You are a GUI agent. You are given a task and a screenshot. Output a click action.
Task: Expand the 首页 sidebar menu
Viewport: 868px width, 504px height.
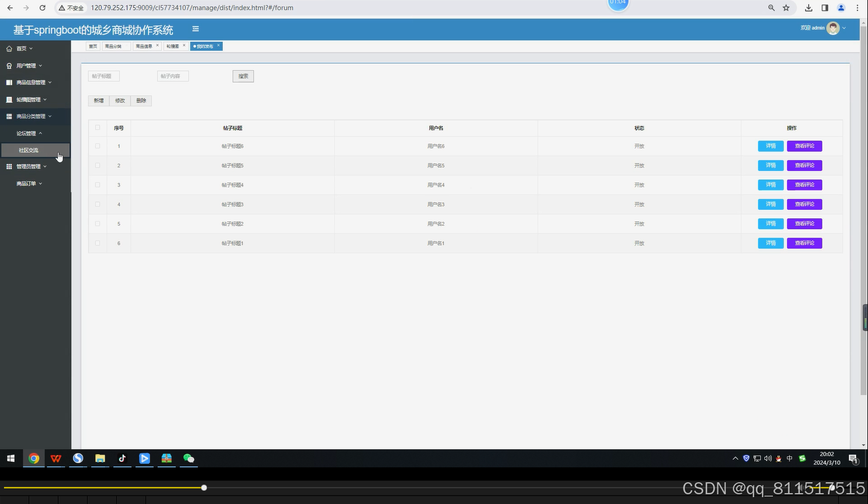point(35,49)
